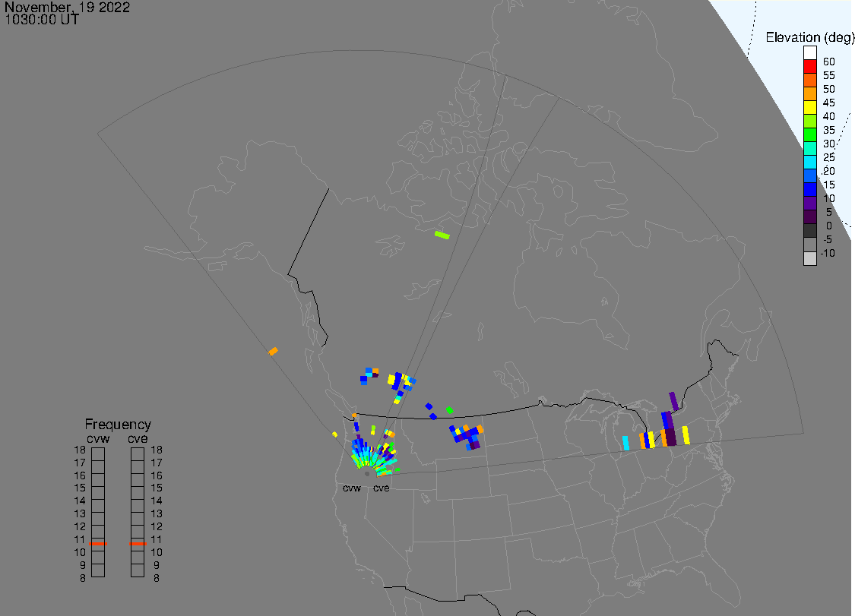The width and height of the screenshot is (855, 616).
Task: Select the cyan swatch in the Elevation legend
Action: tap(810, 162)
